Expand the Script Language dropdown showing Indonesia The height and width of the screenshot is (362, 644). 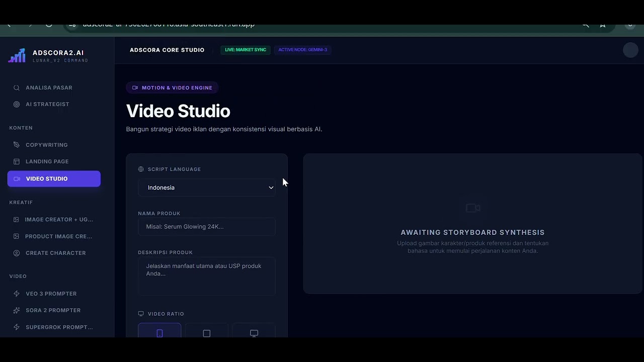207,188
